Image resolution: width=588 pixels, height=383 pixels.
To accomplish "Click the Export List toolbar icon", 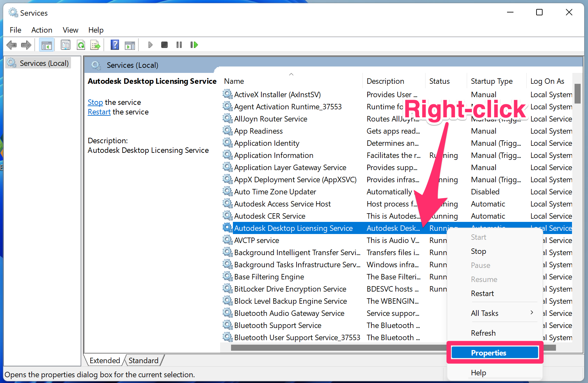I will 95,45.
